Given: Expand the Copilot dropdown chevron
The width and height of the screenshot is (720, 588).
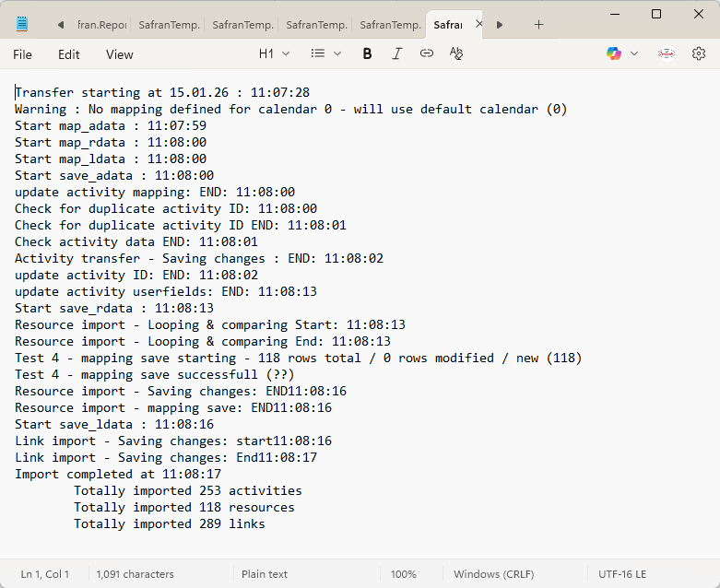Looking at the screenshot, I should 634,53.
